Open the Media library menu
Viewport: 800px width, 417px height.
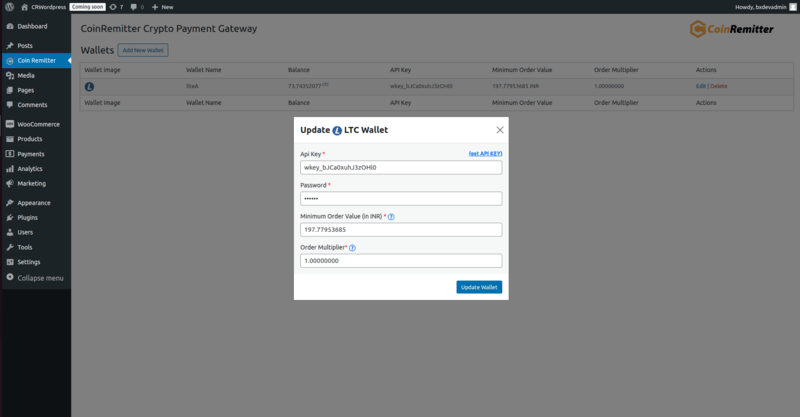26,76
